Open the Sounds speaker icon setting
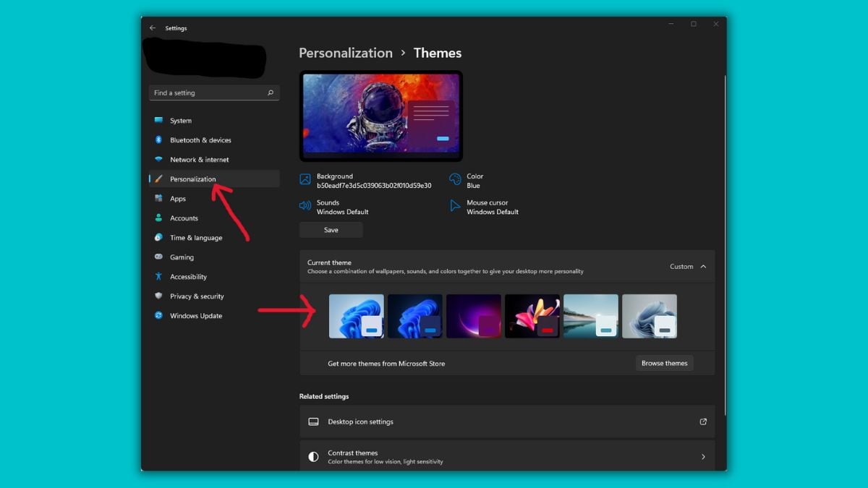This screenshot has height=488, width=868. click(305, 205)
